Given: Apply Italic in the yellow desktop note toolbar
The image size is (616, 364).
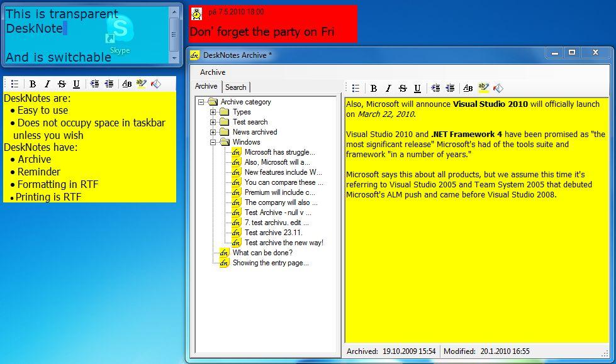Looking at the screenshot, I should click(47, 84).
